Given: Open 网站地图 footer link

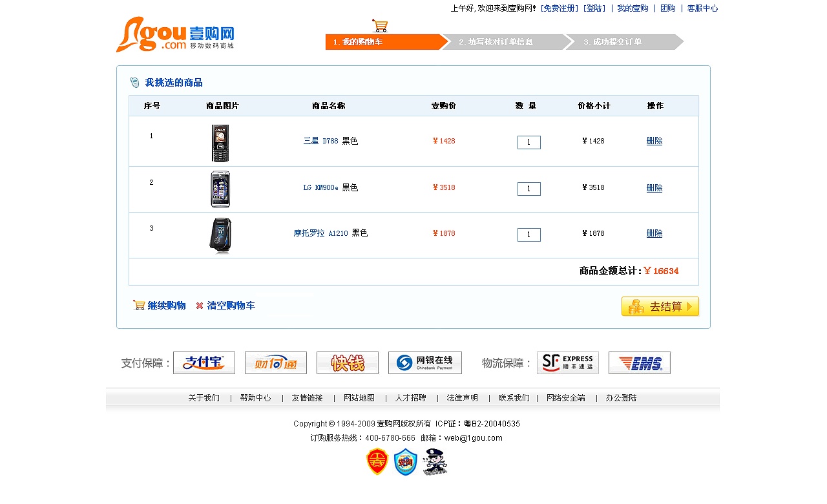Looking at the screenshot, I should [359, 398].
